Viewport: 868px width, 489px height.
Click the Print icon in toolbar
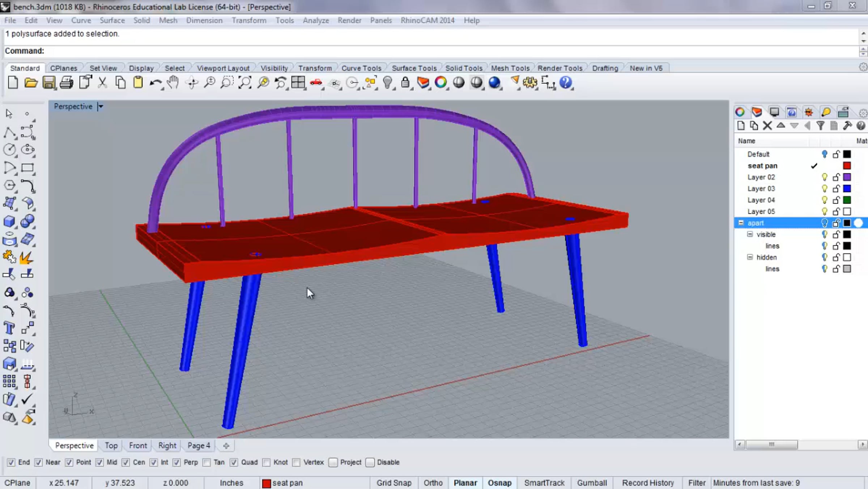click(x=67, y=83)
